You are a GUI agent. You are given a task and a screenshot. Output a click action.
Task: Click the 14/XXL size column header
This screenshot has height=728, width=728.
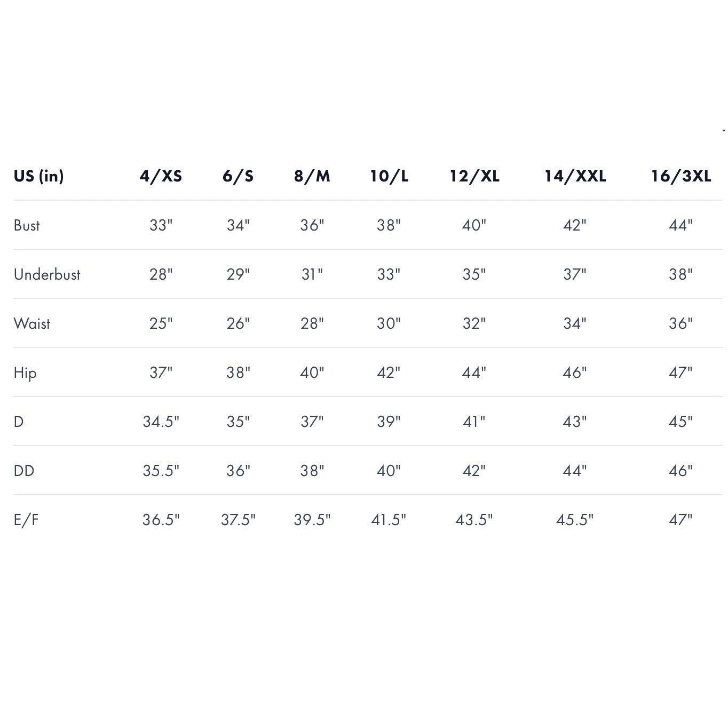click(x=575, y=176)
